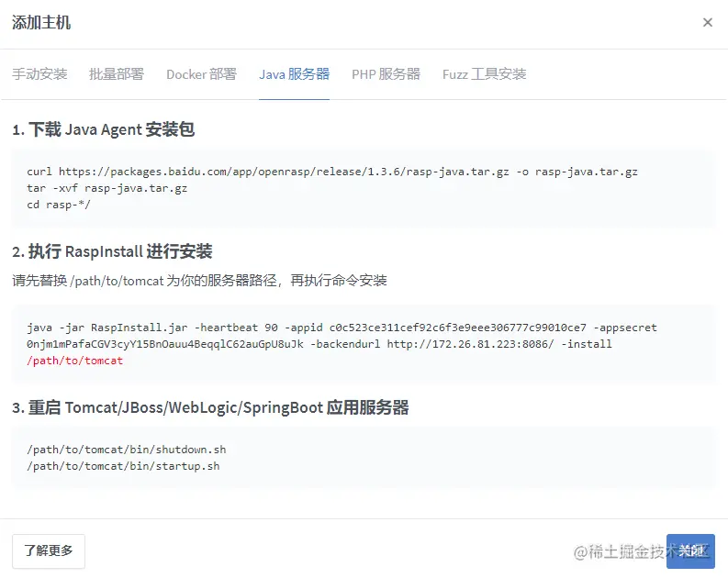Image resolution: width=728 pixels, height=578 pixels.
Task: Click the 了解更多 button
Action: (49, 551)
